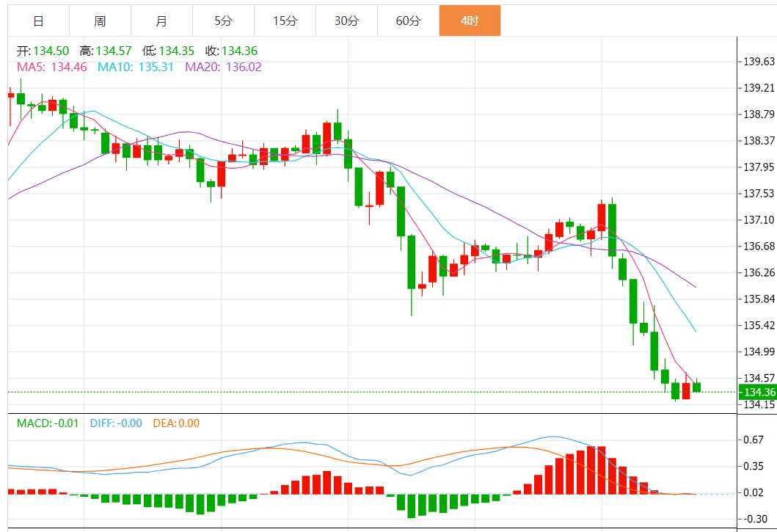
Task: Click the 134.99 price axis label
Action: pyautogui.click(x=759, y=351)
